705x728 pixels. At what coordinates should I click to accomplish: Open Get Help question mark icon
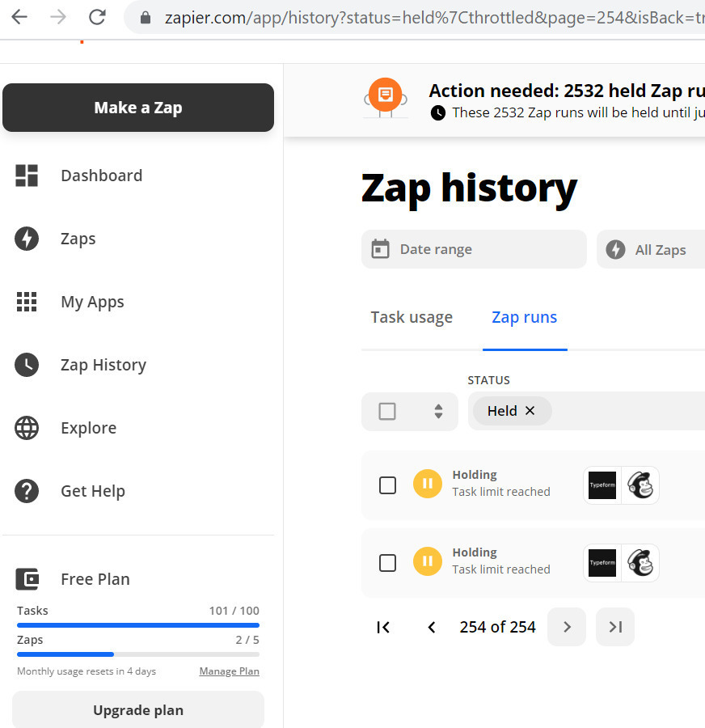tap(27, 491)
